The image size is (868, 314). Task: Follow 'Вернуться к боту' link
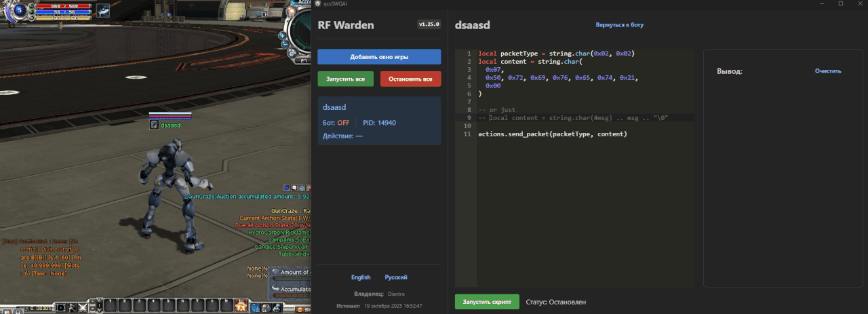click(x=619, y=25)
